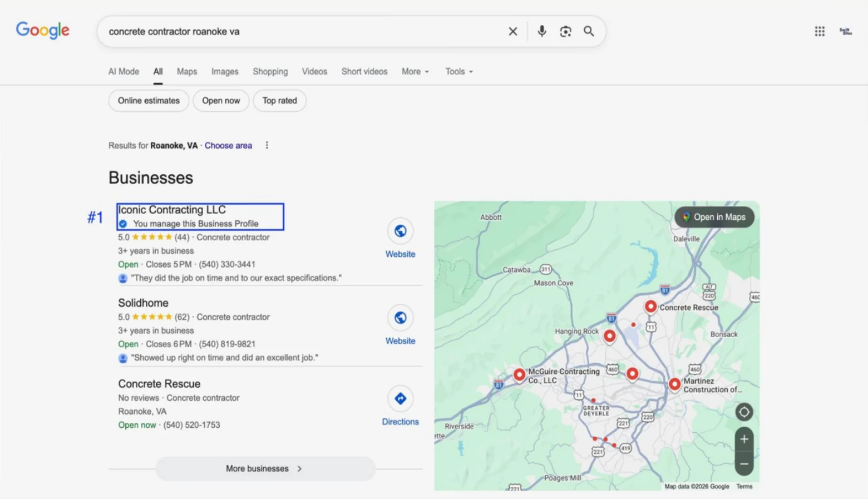Click the Google logo
This screenshot has width=868, height=499.
(43, 30)
